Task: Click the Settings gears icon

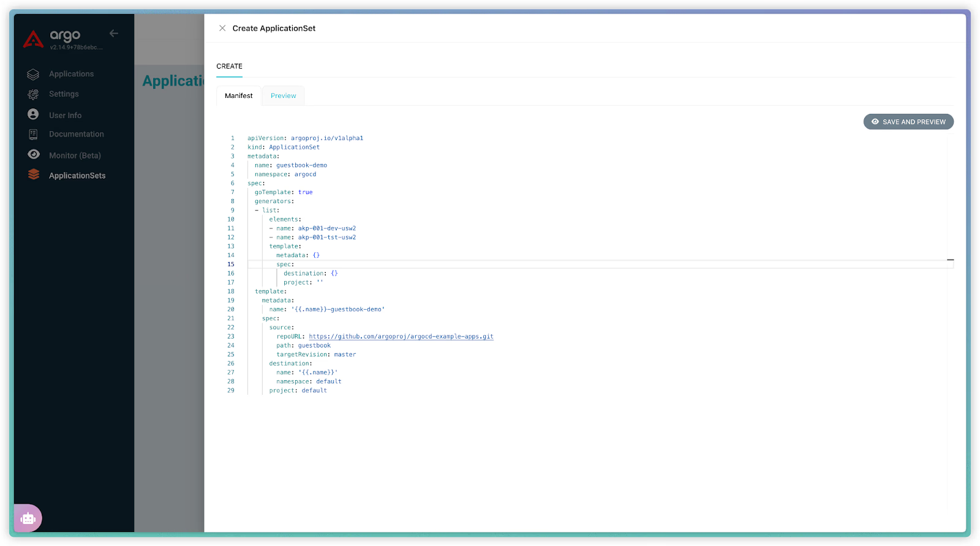Action: pos(33,94)
